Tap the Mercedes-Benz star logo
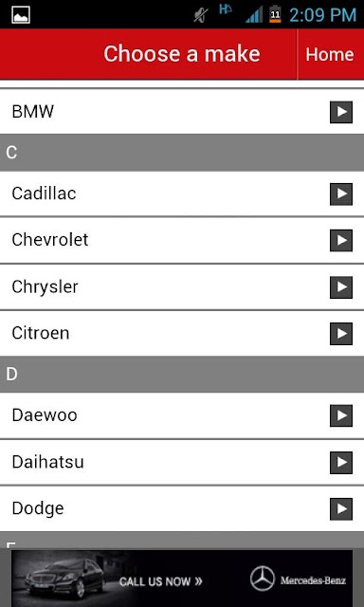The image size is (364, 607). [x=263, y=579]
